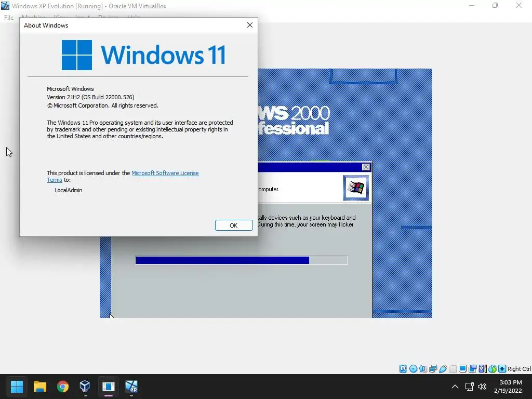Click the mouse integration indicator in status bar
This screenshot has height=399, width=532.
pyautogui.click(x=493, y=368)
